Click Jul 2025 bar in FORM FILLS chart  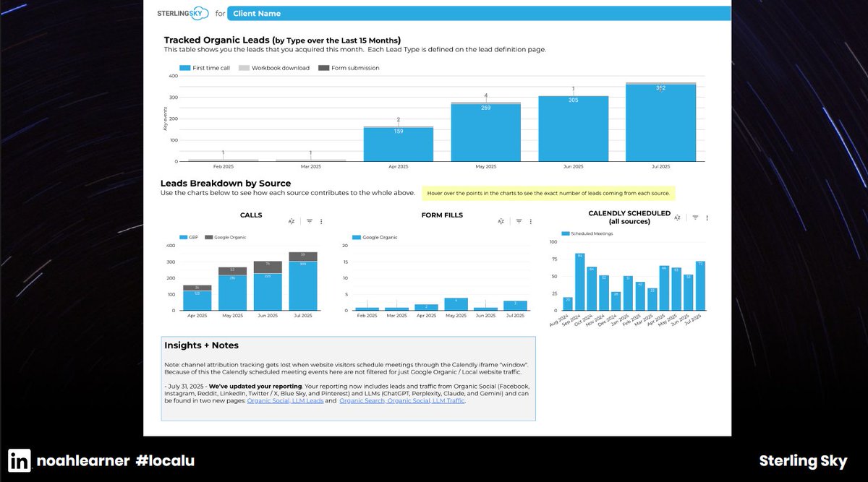(516, 306)
